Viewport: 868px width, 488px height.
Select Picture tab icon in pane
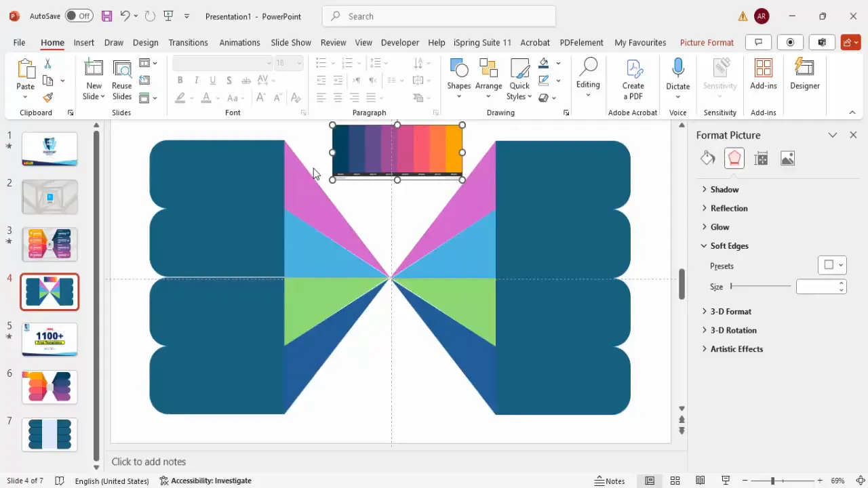coord(787,159)
